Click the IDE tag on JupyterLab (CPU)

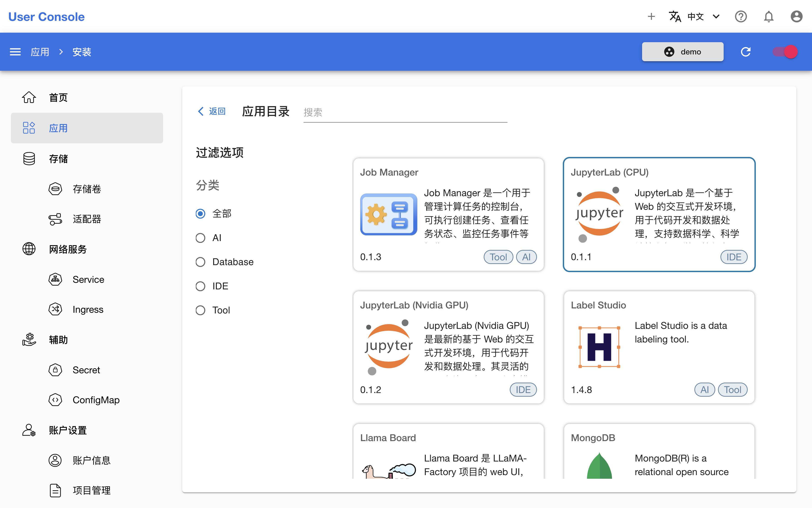pos(734,257)
